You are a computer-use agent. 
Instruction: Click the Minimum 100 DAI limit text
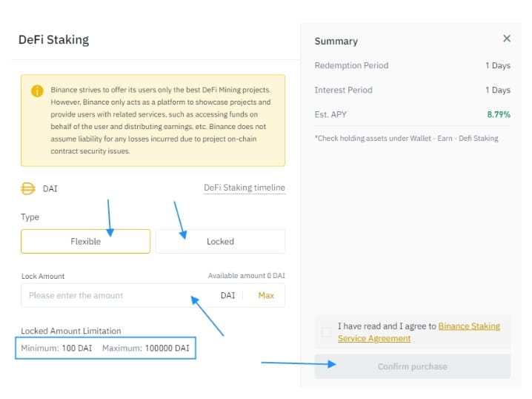57,348
